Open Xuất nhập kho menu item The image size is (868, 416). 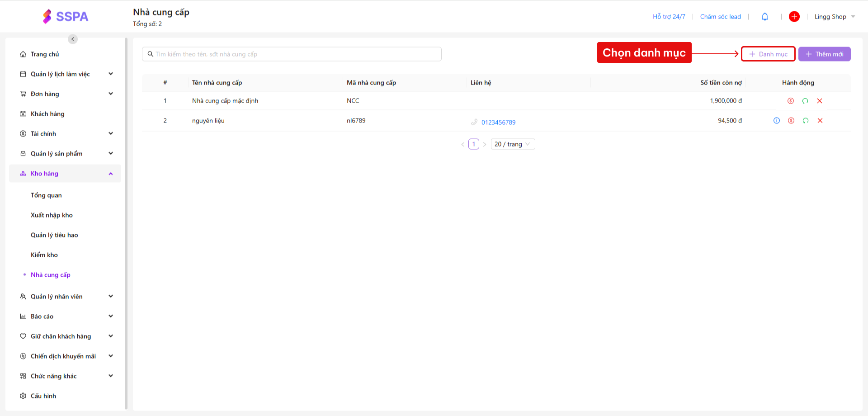[52, 215]
